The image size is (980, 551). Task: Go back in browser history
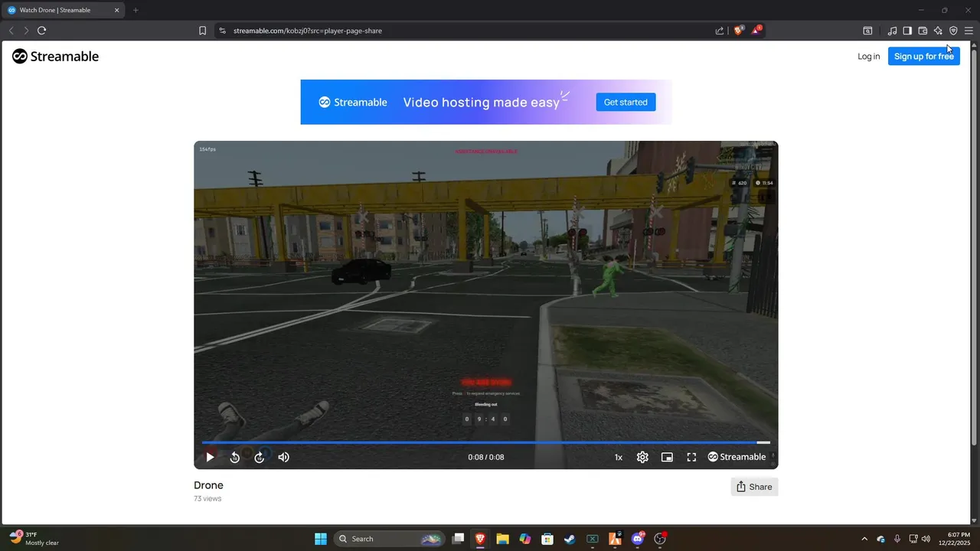(11, 31)
